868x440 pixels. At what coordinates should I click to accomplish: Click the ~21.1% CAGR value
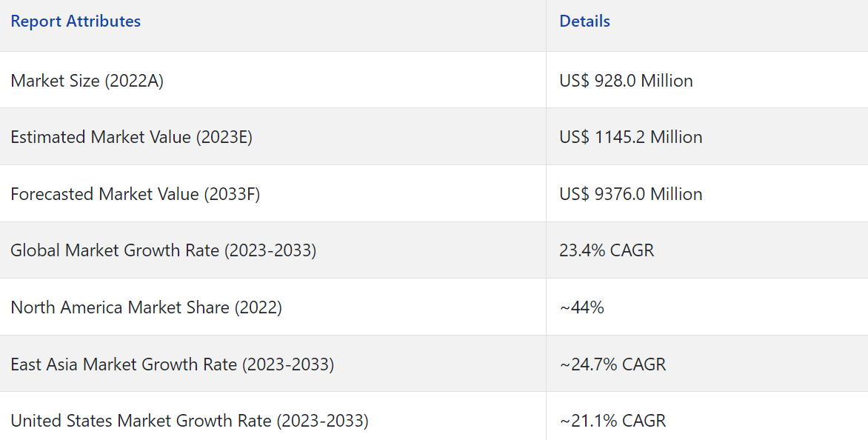pos(612,421)
